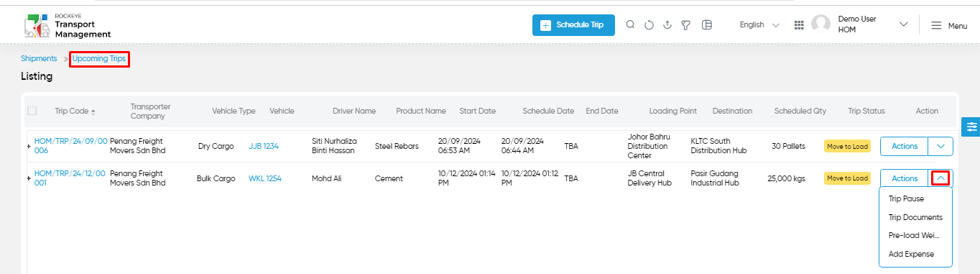Open the English language dropdown
The image size is (980, 274).
click(759, 25)
